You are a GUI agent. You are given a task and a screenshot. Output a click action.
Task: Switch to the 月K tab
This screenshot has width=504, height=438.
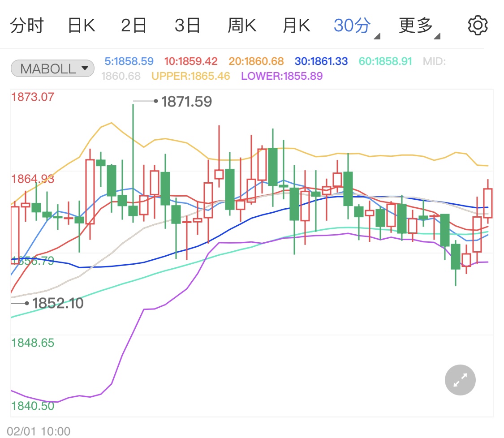[x=297, y=26]
